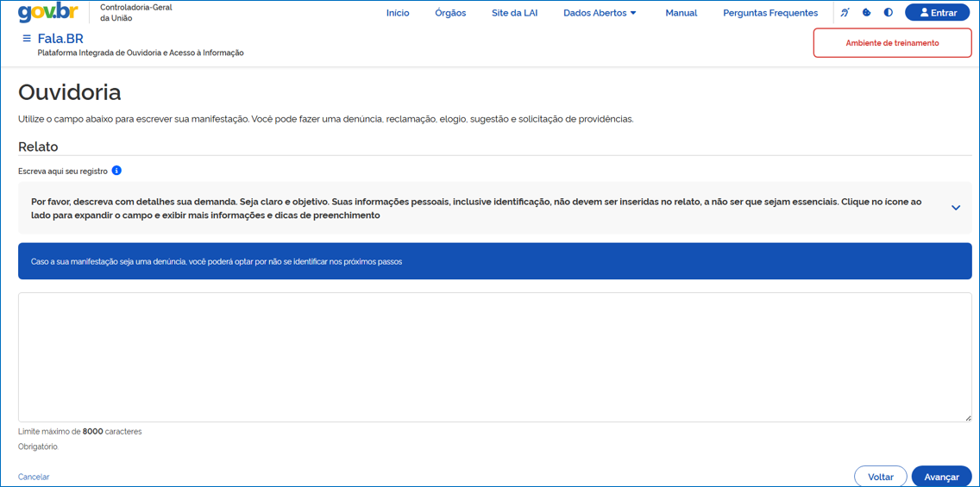Click the Ambiente de treinamento banner
980x487 pixels.
pyautogui.click(x=892, y=43)
